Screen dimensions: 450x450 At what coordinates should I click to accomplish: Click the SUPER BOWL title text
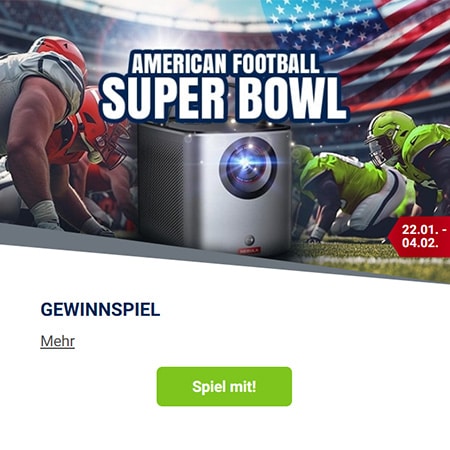click(x=224, y=99)
